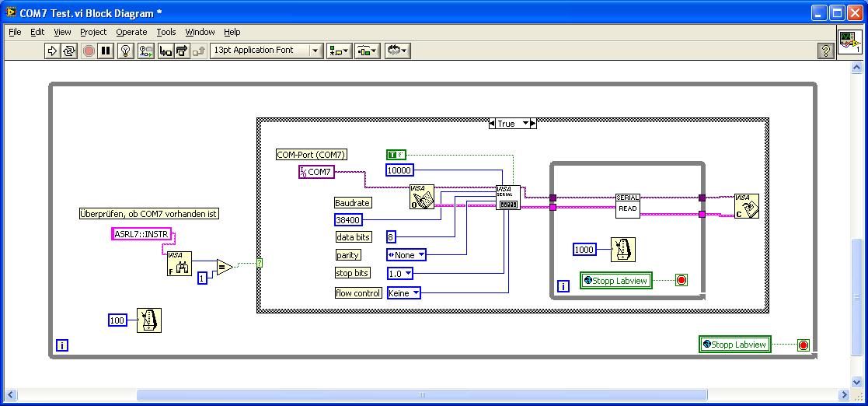Viewport: 868px width, 406px height.
Task: Open the Window menu
Action: [x=200, y=32]
